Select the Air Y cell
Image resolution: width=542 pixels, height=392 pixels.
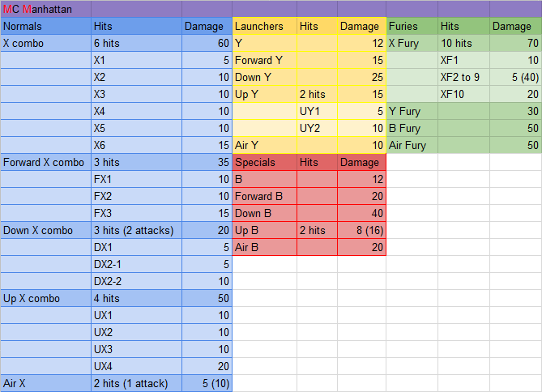(264, 145)
